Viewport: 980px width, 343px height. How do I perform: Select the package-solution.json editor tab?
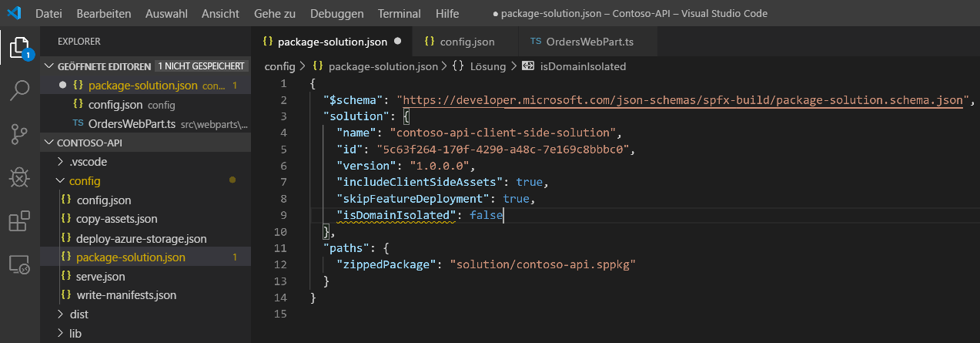coord(332,42)
